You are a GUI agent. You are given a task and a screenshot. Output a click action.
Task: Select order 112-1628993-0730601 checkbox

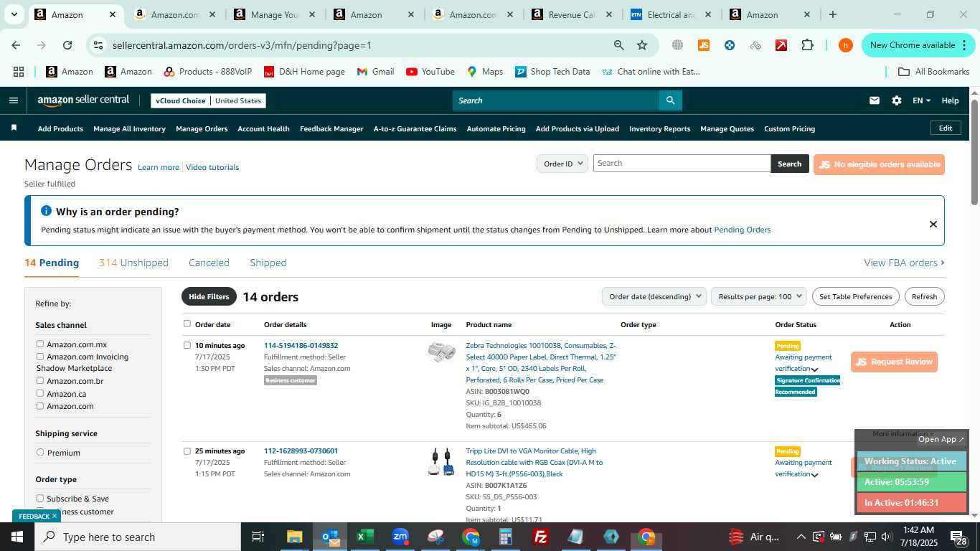(x=187, y=451)
